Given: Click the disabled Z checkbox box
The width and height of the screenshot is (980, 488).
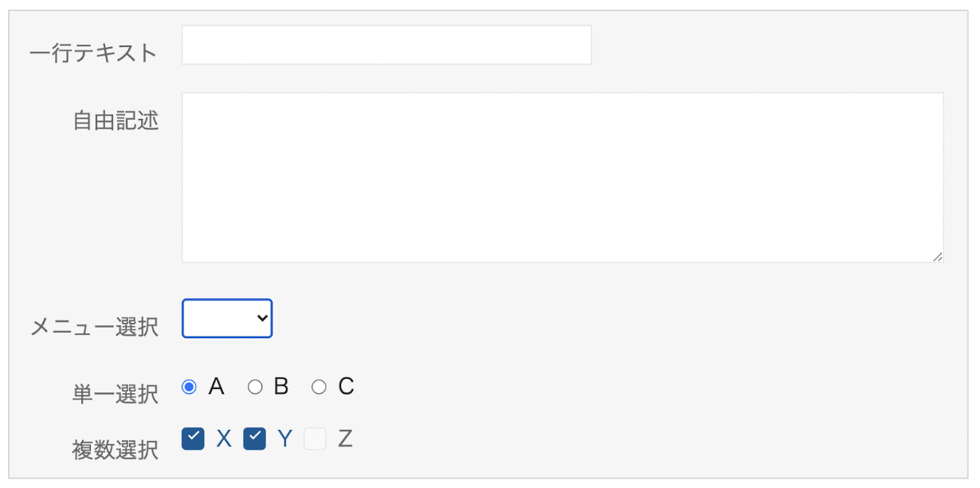Looking at the screenshot, I should [315, 439].
